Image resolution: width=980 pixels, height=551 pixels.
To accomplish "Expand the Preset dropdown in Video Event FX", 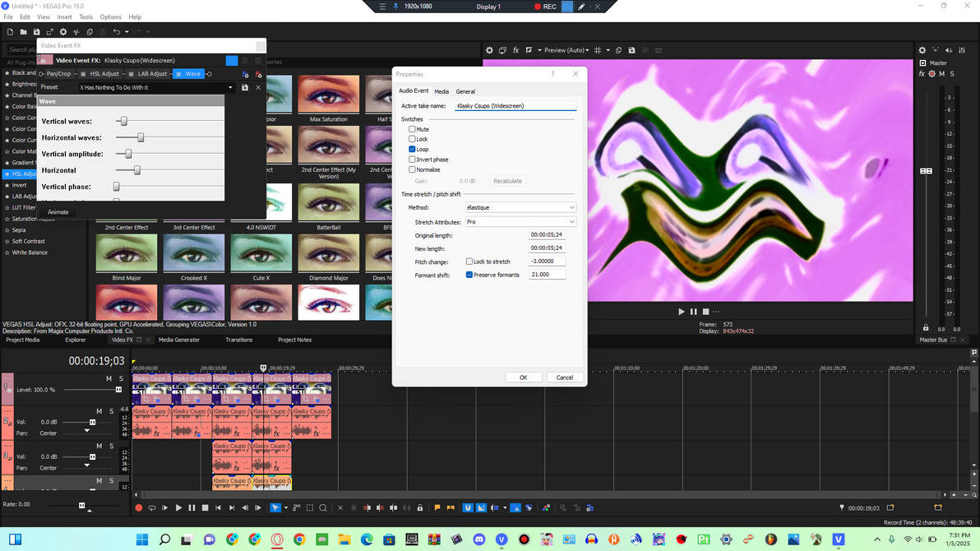I will pos(230,87).
